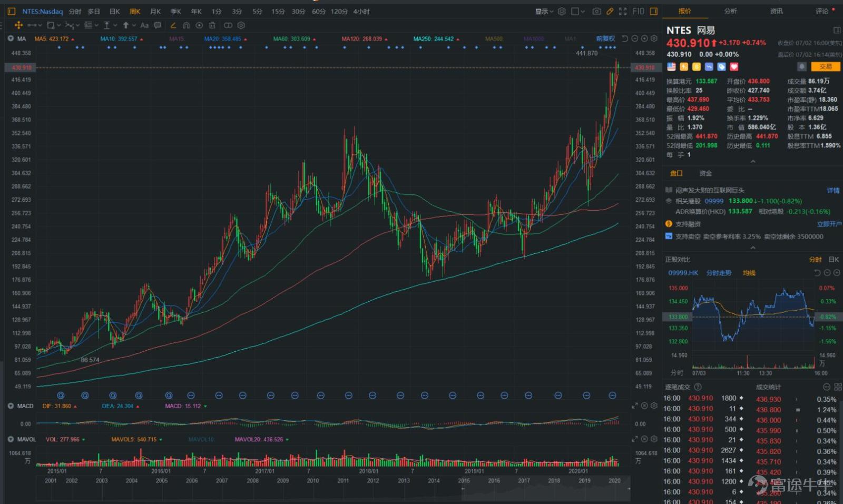Collapse quote details with chevron up
843x504 pixels.
pyautogui.click(x=752, y=162)
